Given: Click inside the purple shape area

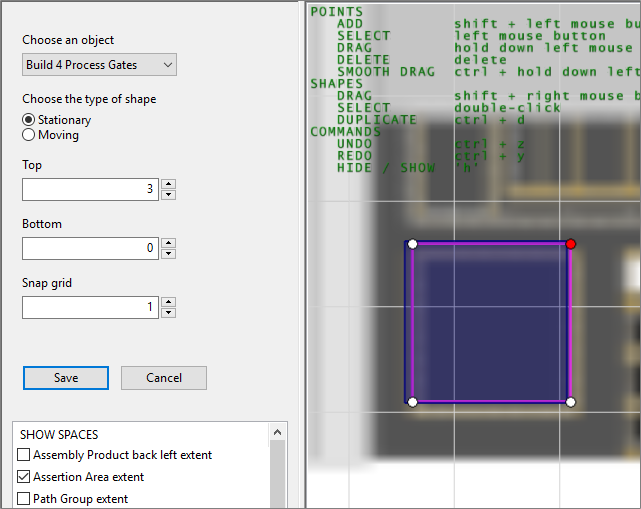Looking at the screenshot, I should (491, 323).
